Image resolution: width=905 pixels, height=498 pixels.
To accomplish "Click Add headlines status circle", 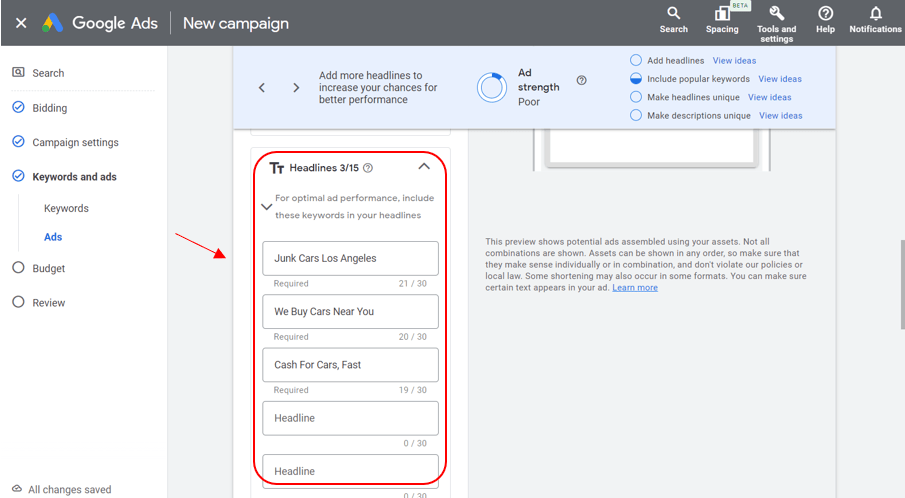I will [635, 60].
